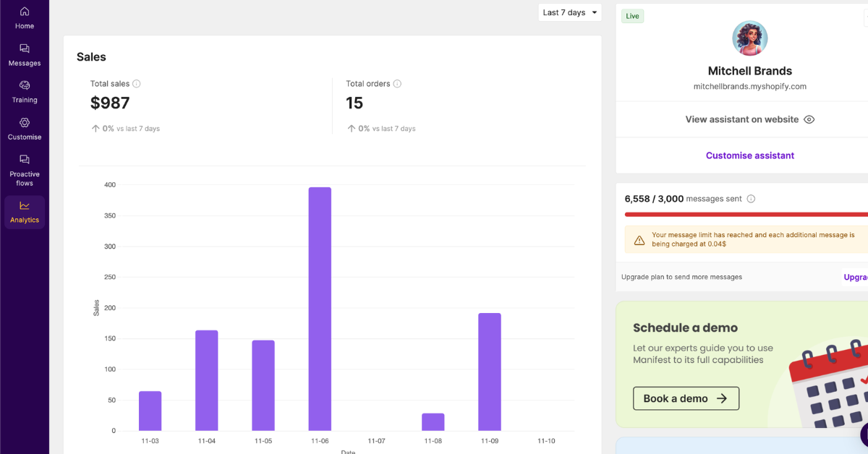Screen dimensions: 868x454
Task: Click the Mitchell Brands avatar image
Action: 749,38
